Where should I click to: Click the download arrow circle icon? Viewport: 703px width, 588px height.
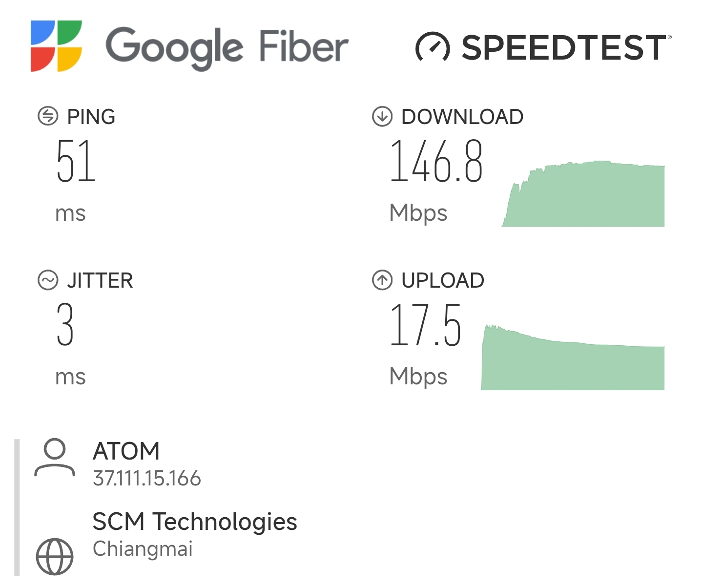click(382, 116)
